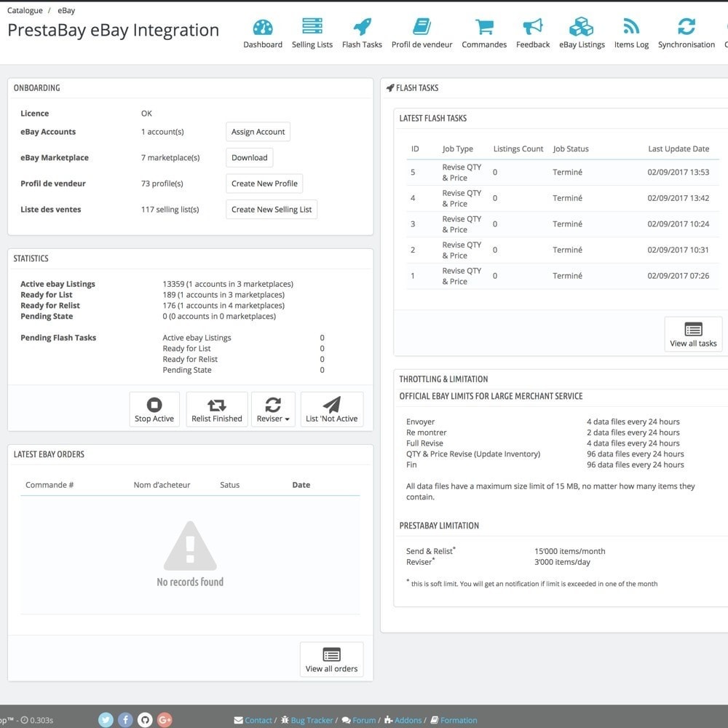Click the Job Status column header

571,149
